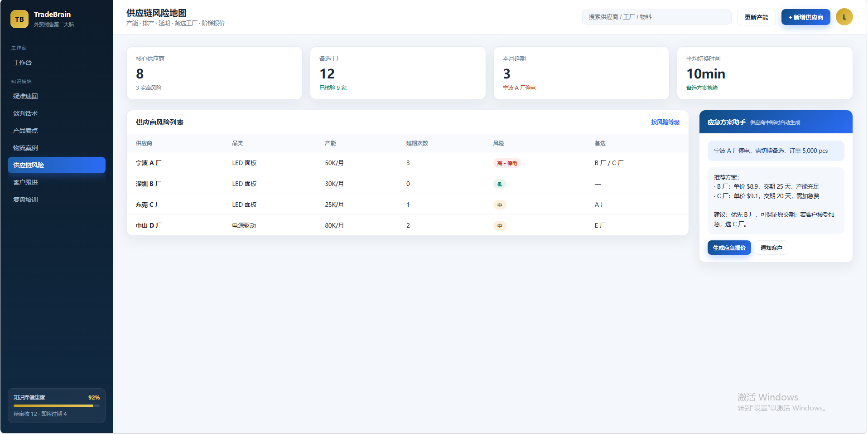
Task: Click the 低 risk badge
Action: tap(500, 184)
